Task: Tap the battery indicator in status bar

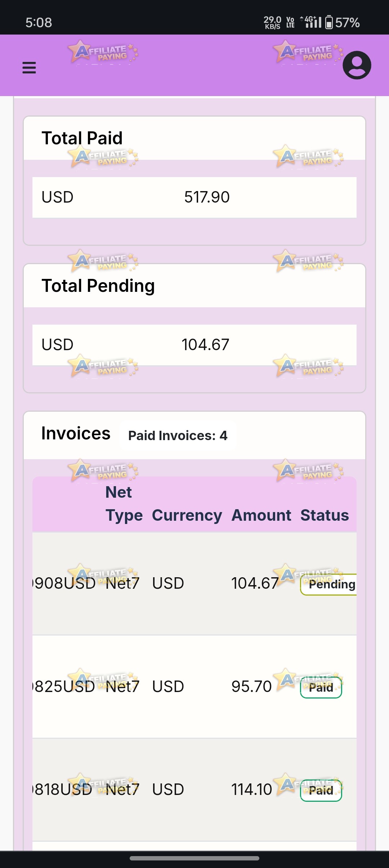Action: 342,23
